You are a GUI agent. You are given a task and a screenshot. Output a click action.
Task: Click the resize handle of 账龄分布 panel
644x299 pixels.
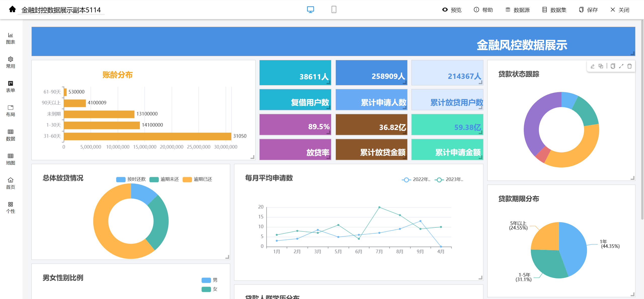click(x=253, y=157)
